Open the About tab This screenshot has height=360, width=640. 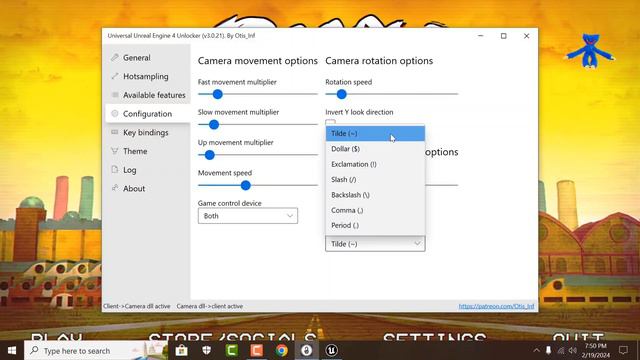134,188
